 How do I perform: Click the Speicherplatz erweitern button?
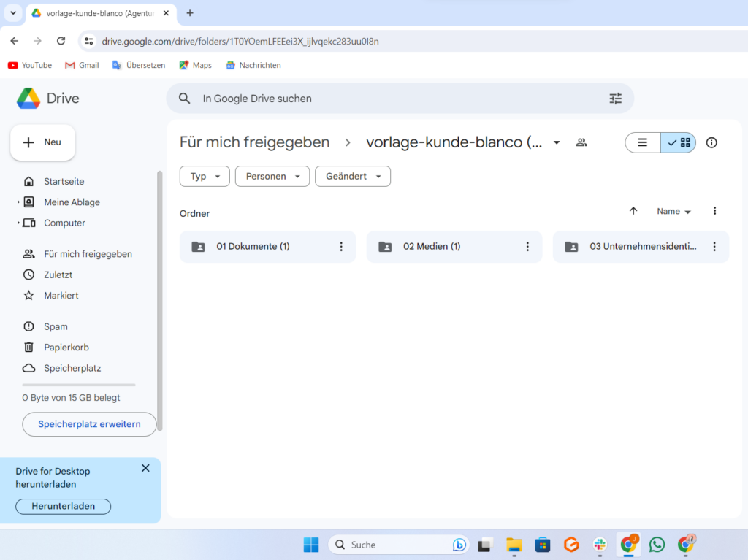point(89,424)
